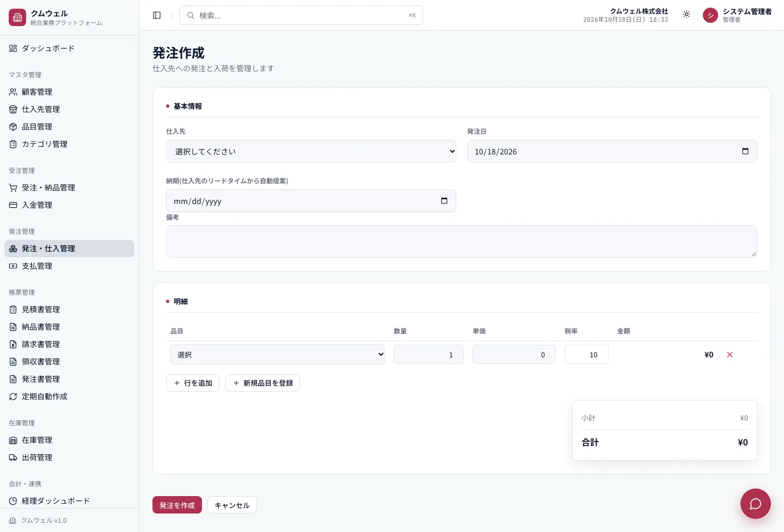Click the 単価 input field
Screen dimensions: 784x532
[x=514, y=355]
